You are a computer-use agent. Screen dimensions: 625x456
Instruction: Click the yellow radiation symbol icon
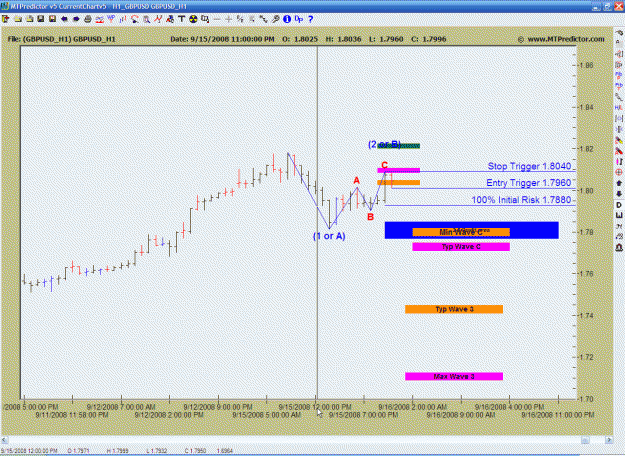pyautogui.click(x=193, y=19)
